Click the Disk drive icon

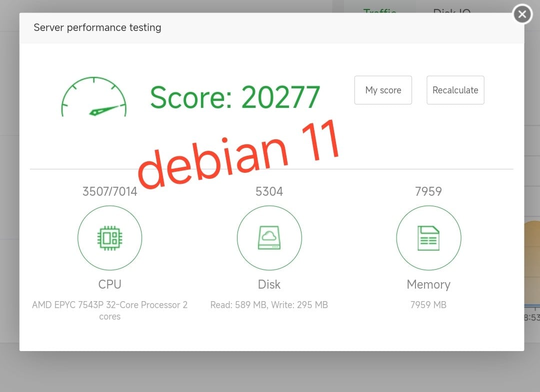tap(269, 238)
